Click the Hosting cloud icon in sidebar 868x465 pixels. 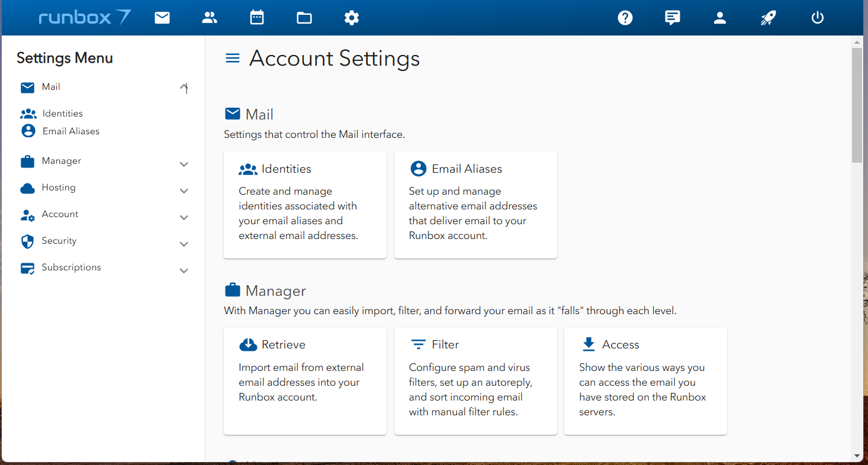point(27,188)
